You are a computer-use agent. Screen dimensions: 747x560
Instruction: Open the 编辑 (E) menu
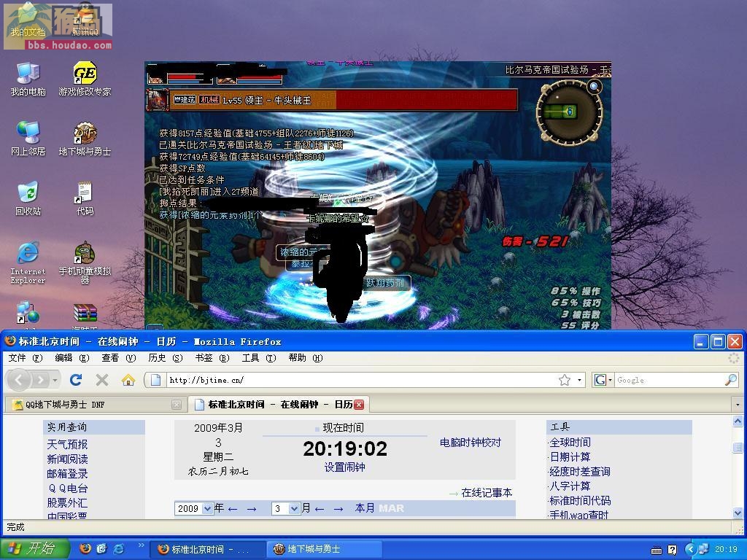coord(72,357)
